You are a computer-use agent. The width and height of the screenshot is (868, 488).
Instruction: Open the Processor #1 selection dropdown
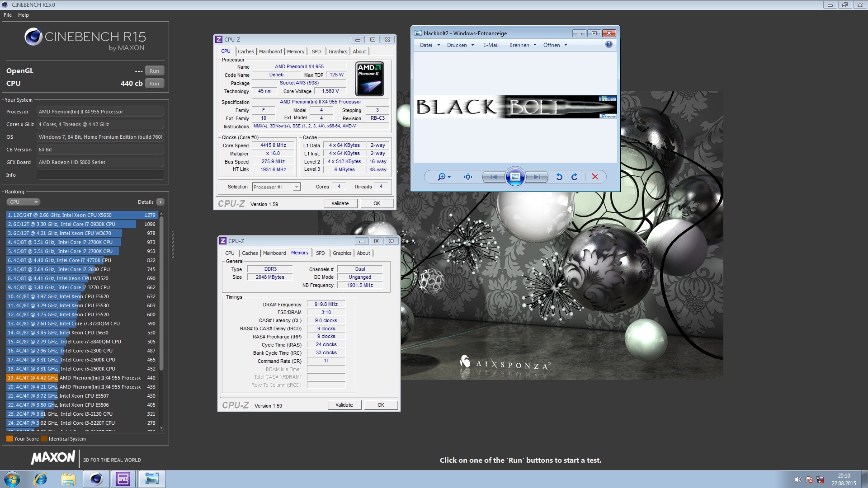click(276, 187)
